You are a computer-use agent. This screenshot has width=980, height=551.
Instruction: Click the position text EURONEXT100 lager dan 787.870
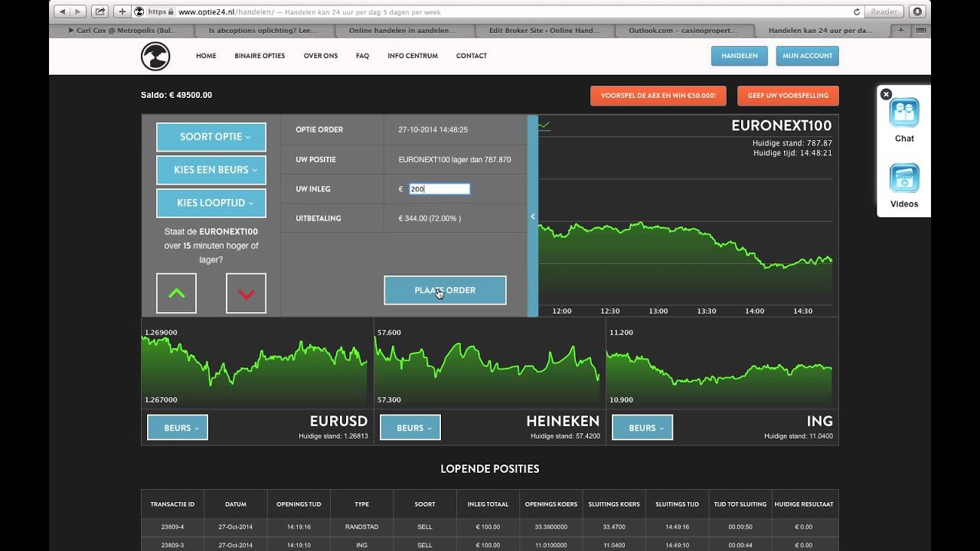pos(455,160)
